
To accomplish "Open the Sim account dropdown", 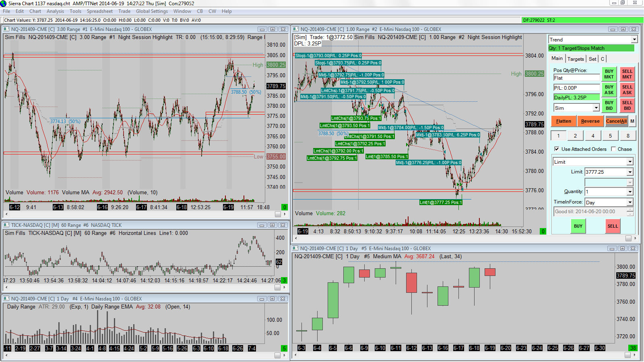I will point(596,108).
